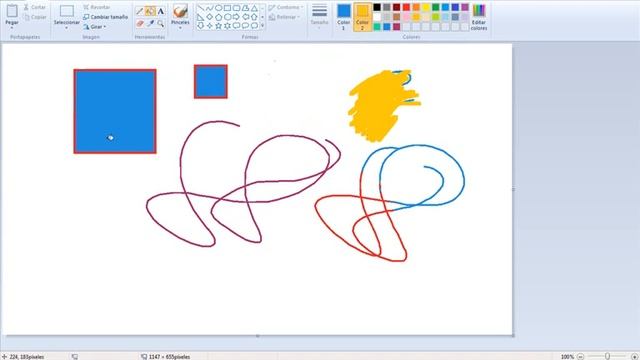
Task: Open the Tamaño line size dropdown
Action: [x=319, y=16]
